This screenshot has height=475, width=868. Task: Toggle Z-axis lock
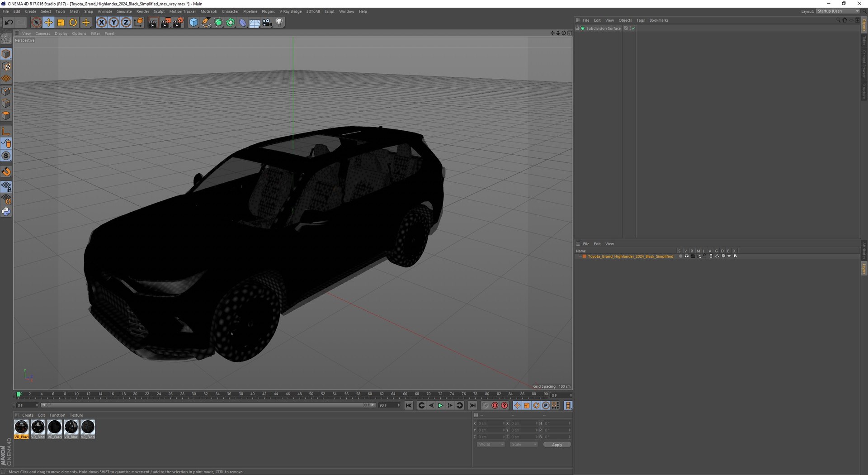[x=126, y=22]
